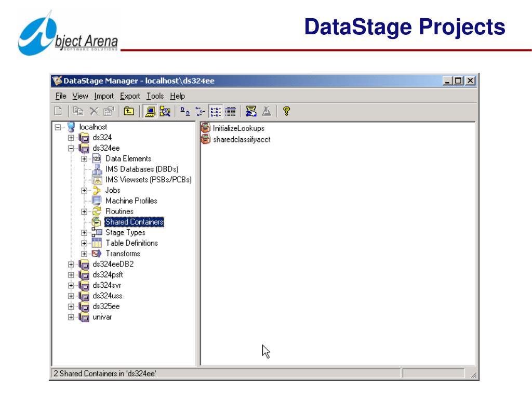
Task: Expand the Transforms node
Action: [84, 254]
